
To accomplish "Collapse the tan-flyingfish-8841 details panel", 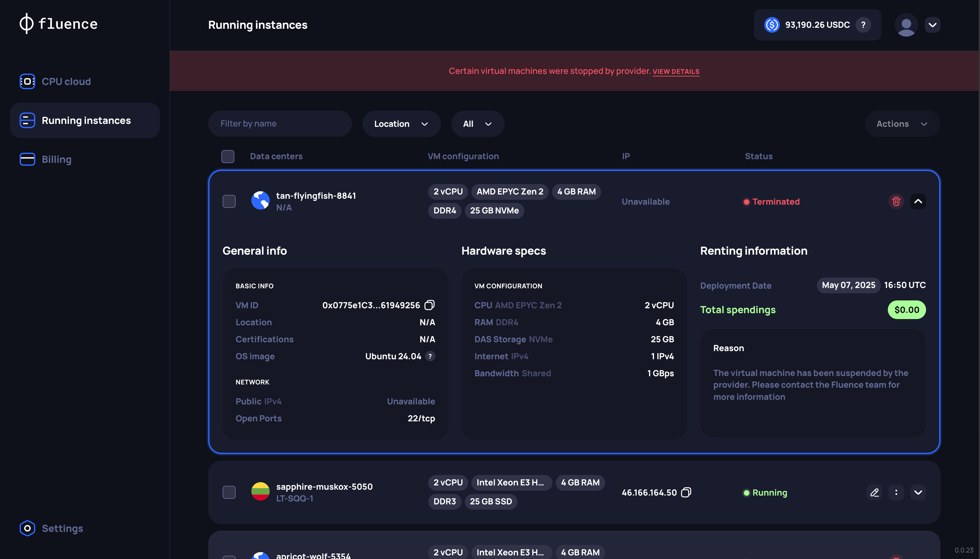I will [x=918, y=201].
